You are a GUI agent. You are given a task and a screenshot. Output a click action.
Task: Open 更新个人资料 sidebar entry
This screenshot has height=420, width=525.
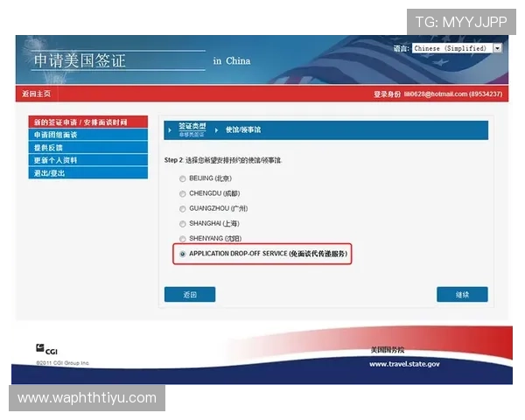[x=88, y=160]
